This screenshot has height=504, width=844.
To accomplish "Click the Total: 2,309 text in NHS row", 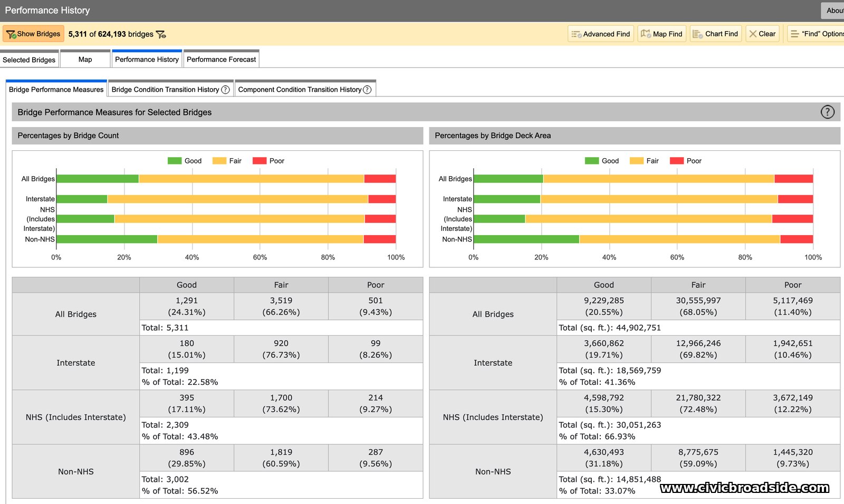I will (165, 425).
